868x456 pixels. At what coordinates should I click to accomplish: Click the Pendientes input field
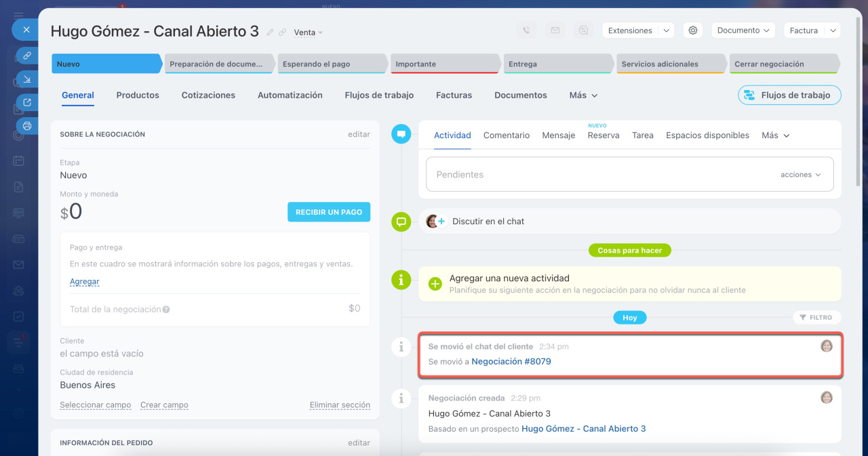597,175
